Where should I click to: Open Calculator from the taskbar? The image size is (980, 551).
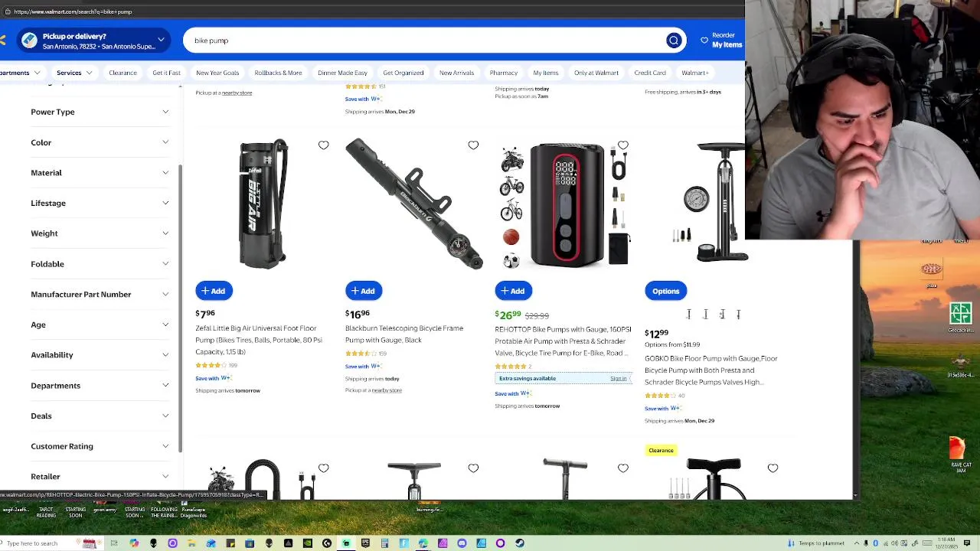point(385,543)
